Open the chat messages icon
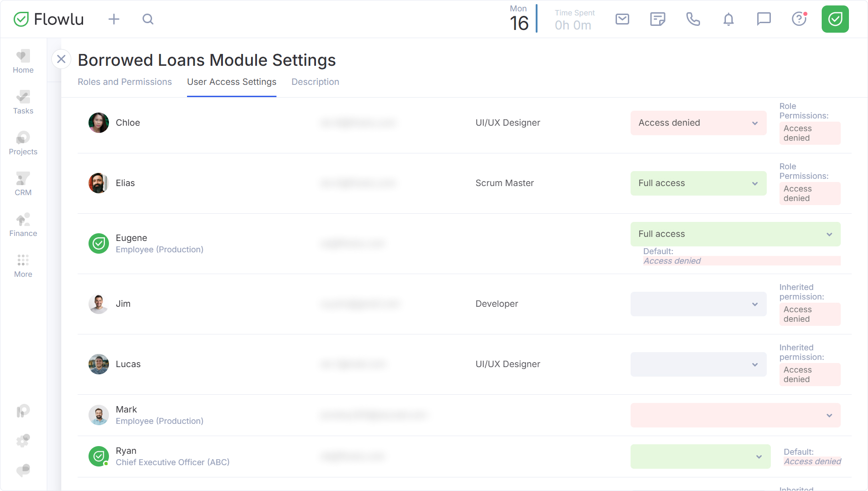This screenshot has width=868, height=491. coord(764,19)
